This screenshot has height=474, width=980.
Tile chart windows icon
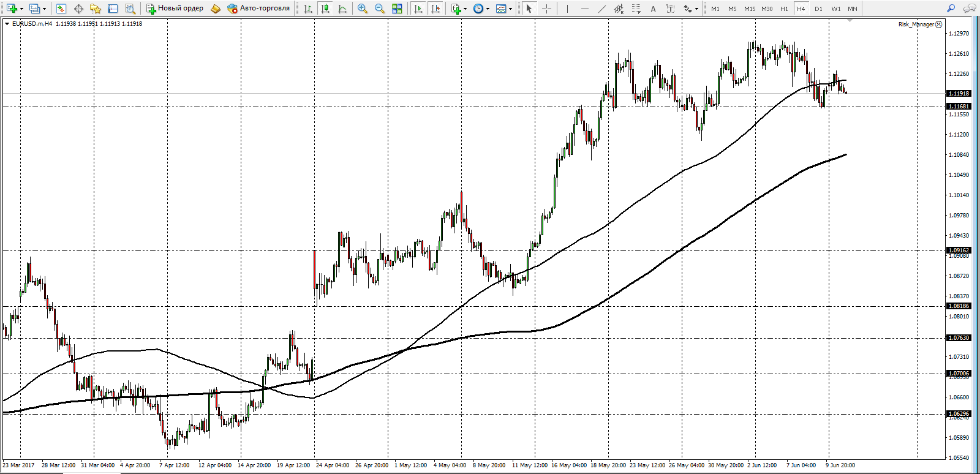click(397, 9)
